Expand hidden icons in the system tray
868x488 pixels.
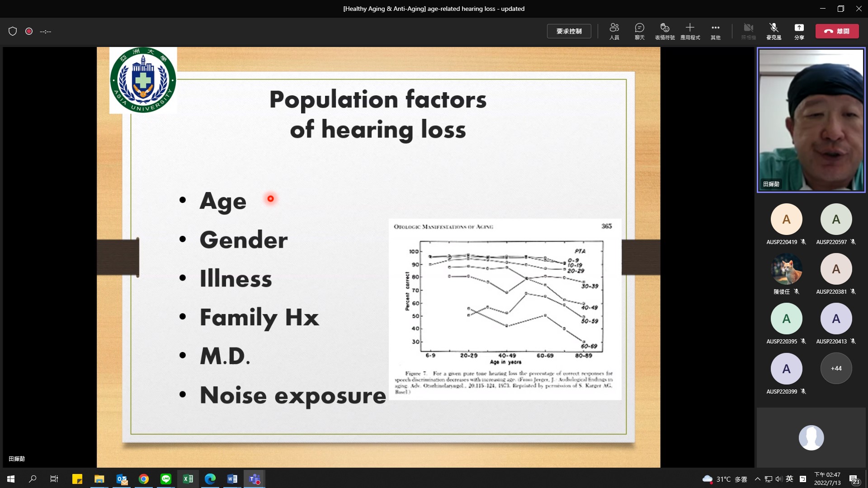757,479
